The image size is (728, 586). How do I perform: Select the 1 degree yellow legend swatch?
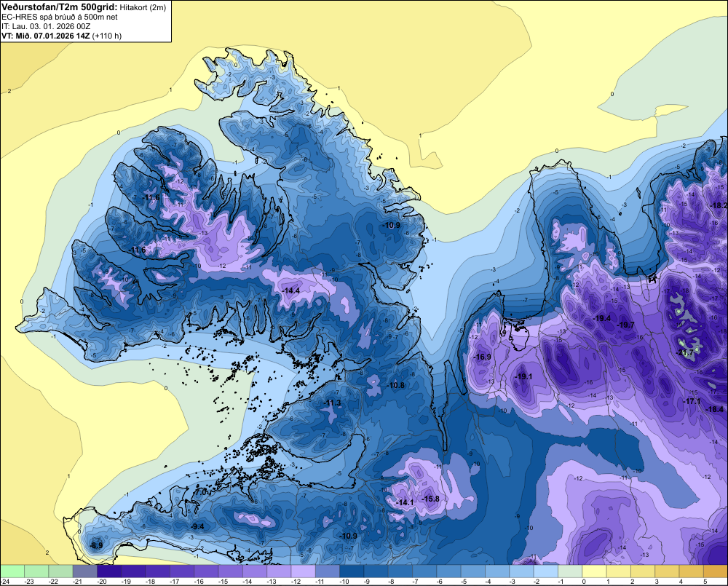coord(618,571)
